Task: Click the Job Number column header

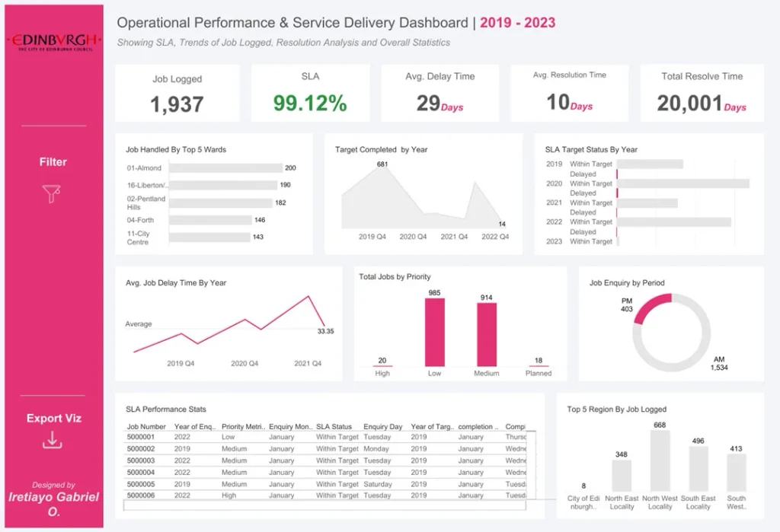Action: tap(145, 427)
